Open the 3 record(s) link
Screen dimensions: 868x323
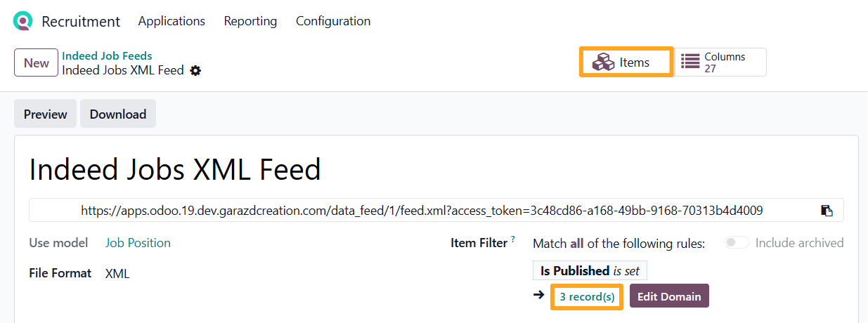pos(587,297)
